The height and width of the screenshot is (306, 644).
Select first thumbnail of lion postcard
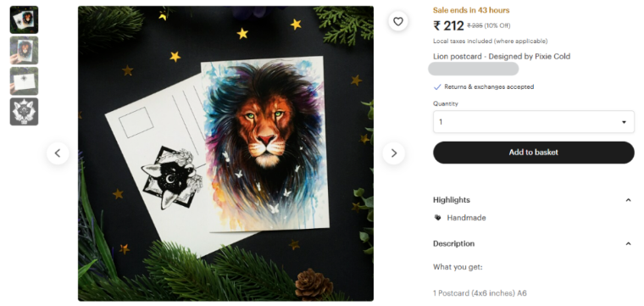coord(25,19)
